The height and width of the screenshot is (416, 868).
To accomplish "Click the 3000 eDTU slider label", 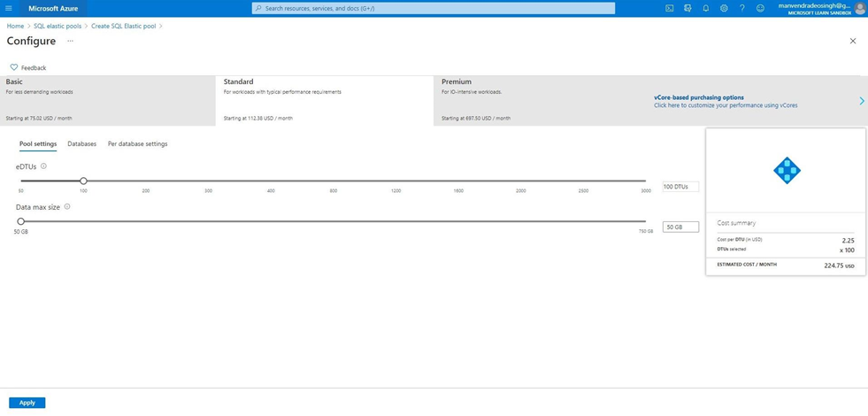I will click(x=646, y=190).
